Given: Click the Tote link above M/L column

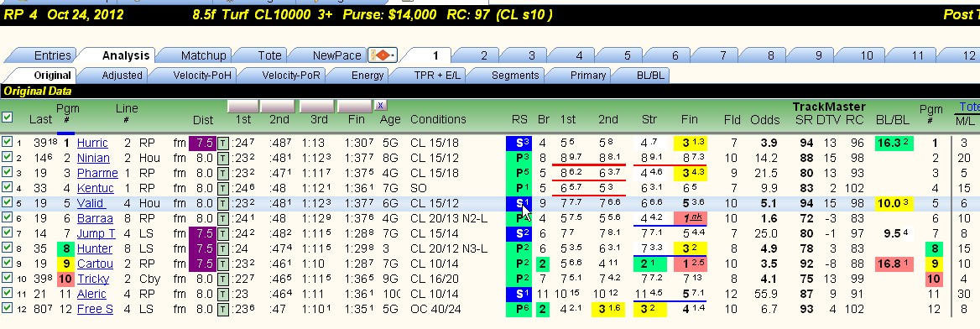Looking at the screenshot, I should (x=969, y=107).
